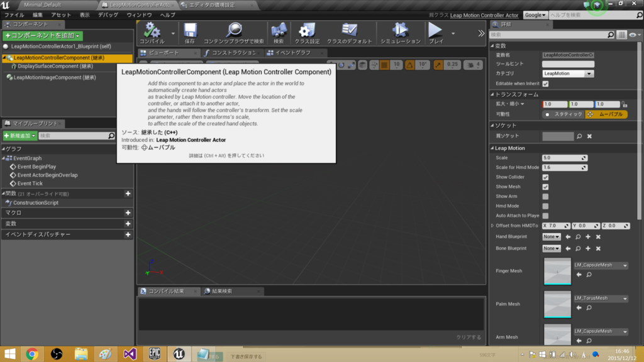The height and width of the screenshot is (362, 644).
Task: Toggle Show Collider checkbox
Action: [x=545, y=177]
